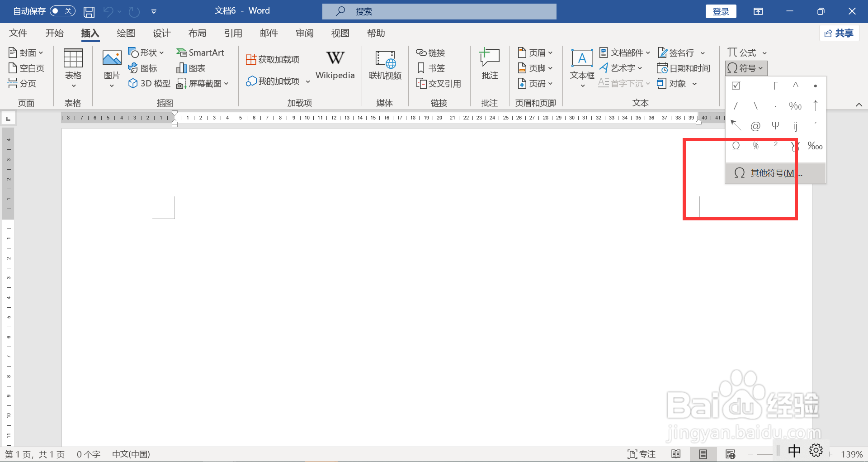Insert a 空白页 blank page
868x462 pixels.
coord(26,68)
